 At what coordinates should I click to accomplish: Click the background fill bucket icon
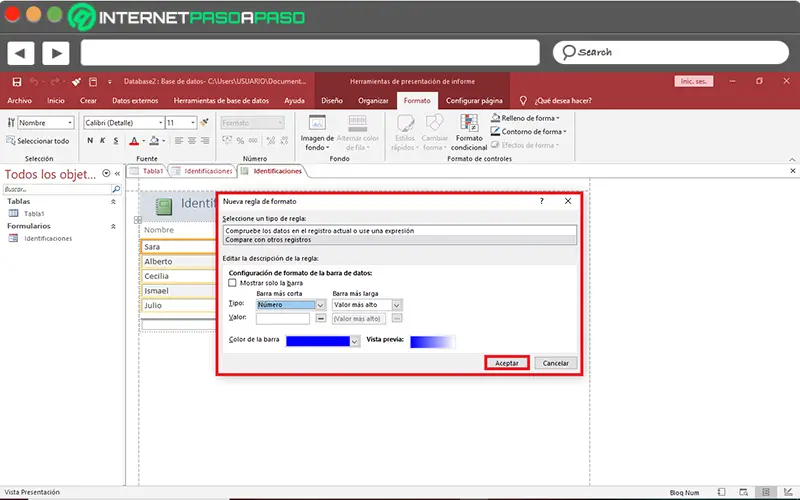coord(155,141)
